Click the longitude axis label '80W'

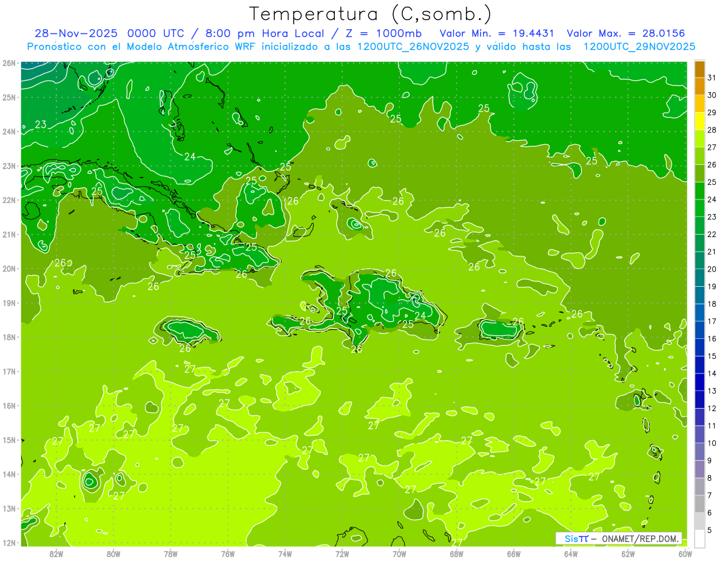[113, 554]
